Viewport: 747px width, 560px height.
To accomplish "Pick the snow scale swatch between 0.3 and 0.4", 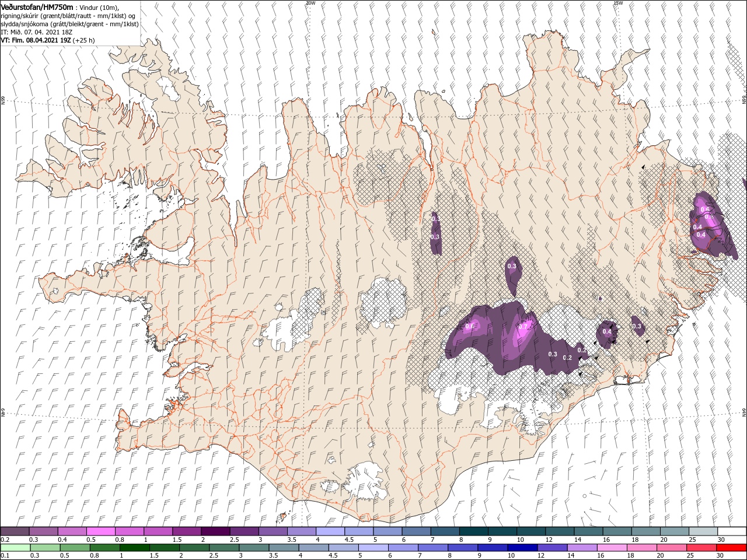I will click(43, 531).
